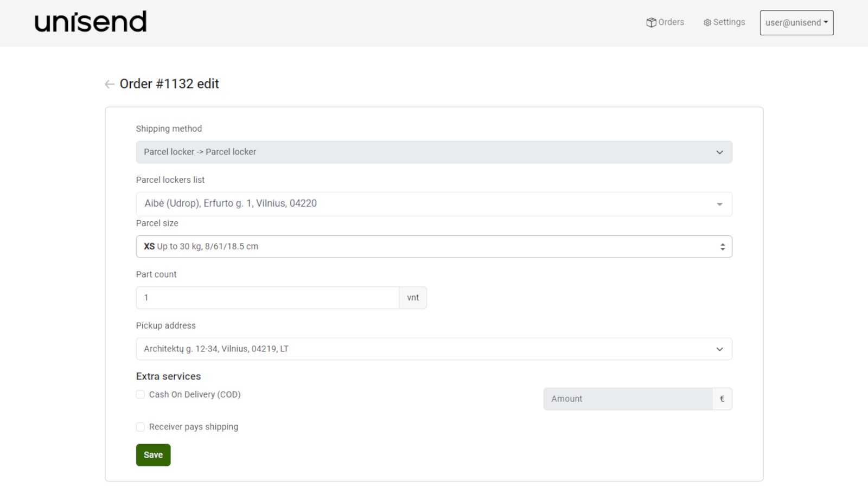Viewport: 868px width, 488px height.
Task: Click the dropdown arrow in Parcel lockers list
Action: 720,204
